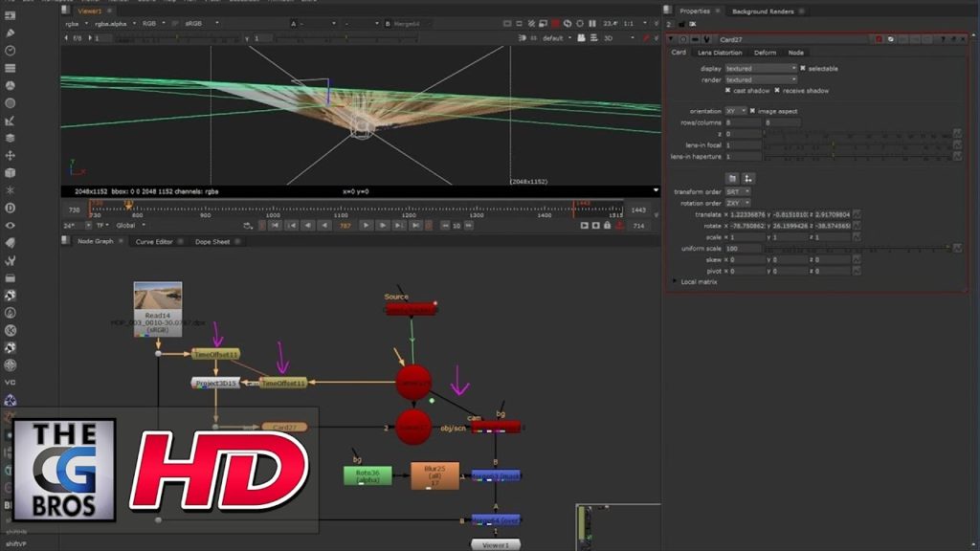Toggle the receive shadow checkbox
This screenshot has height=551, width=980.
tap(777, 89)
